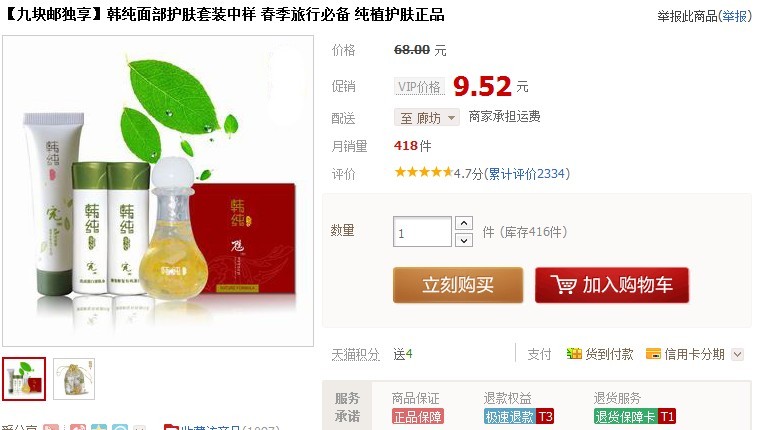Click the 退货保障卡 T1 badge
Screen dimensions: 775x430
pyautogui.click(x=634, y=417)
